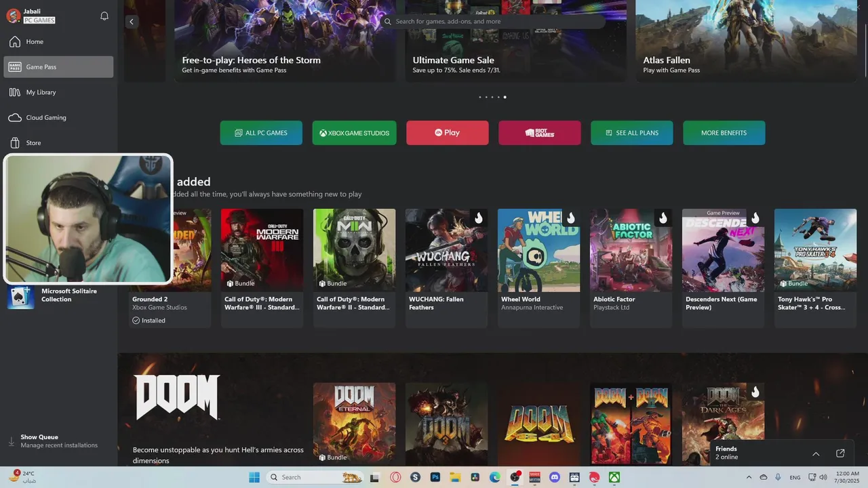
Task: Open the Descenders Next tile
Action: click(723, 268)
